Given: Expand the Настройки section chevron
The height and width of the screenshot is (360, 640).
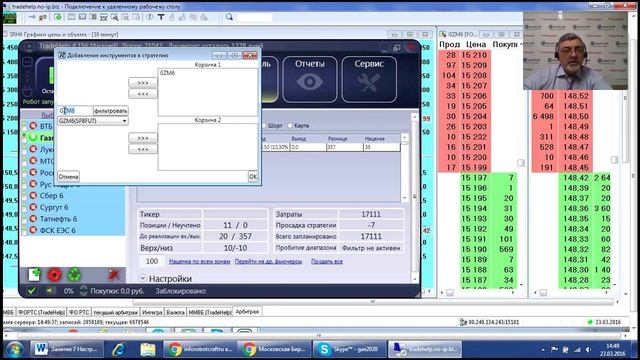Looking at the screenshot, I should (143, 278).
